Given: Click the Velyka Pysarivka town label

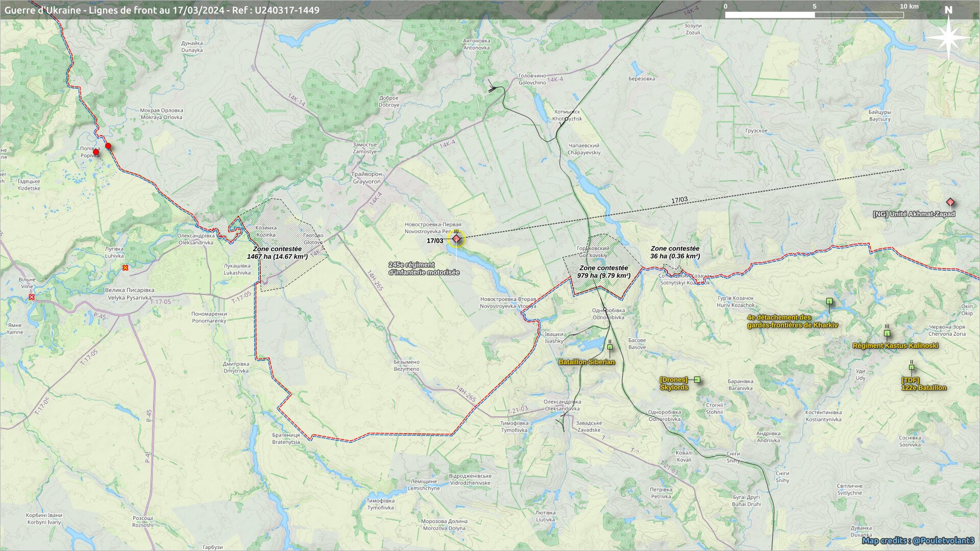Looking at the screenshot, I should [129, 294].
